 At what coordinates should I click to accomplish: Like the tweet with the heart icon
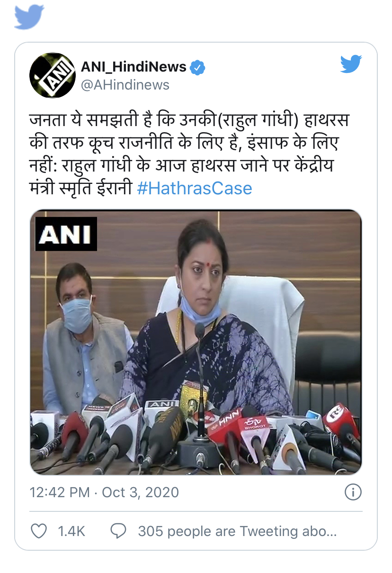point(39,531)
